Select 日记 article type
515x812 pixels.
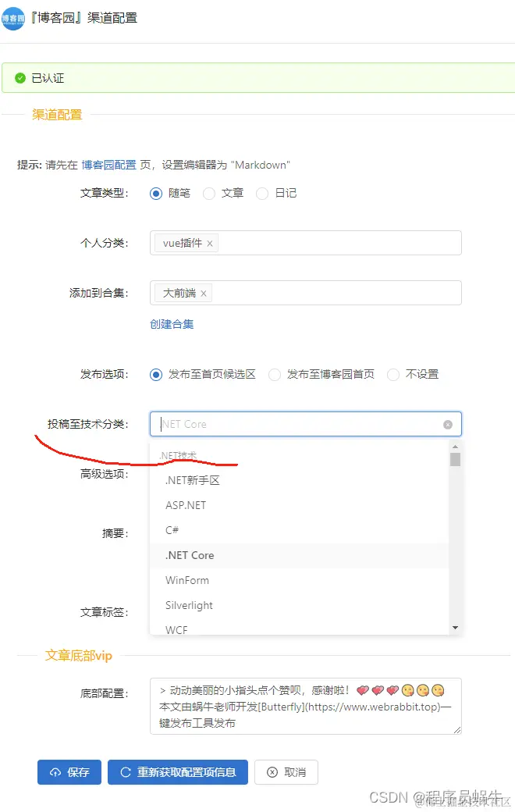click(262, 194)
